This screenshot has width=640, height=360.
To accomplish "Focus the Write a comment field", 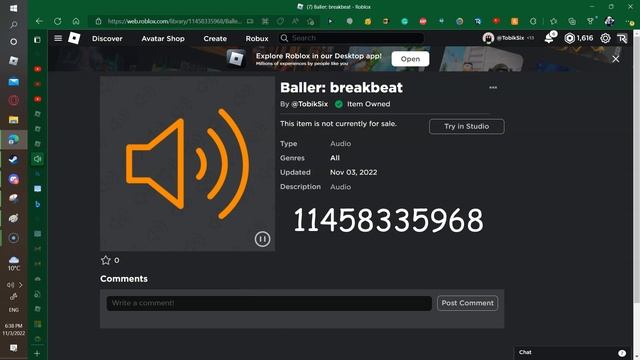I will [269, 303].
